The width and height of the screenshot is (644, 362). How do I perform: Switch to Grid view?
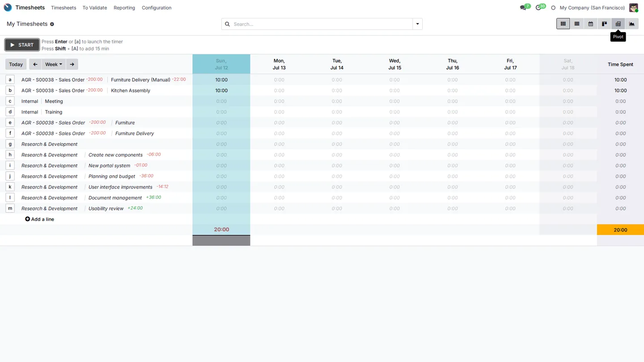click(x=563, y=24)
